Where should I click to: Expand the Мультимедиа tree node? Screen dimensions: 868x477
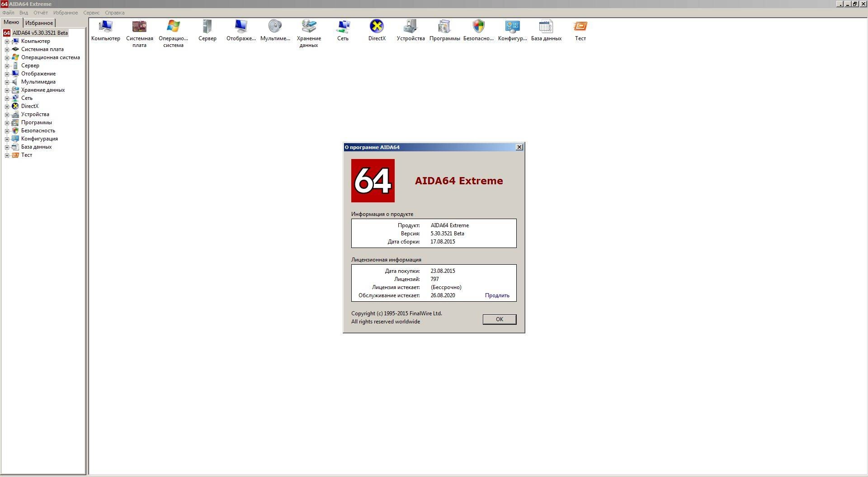click(7, 82)
